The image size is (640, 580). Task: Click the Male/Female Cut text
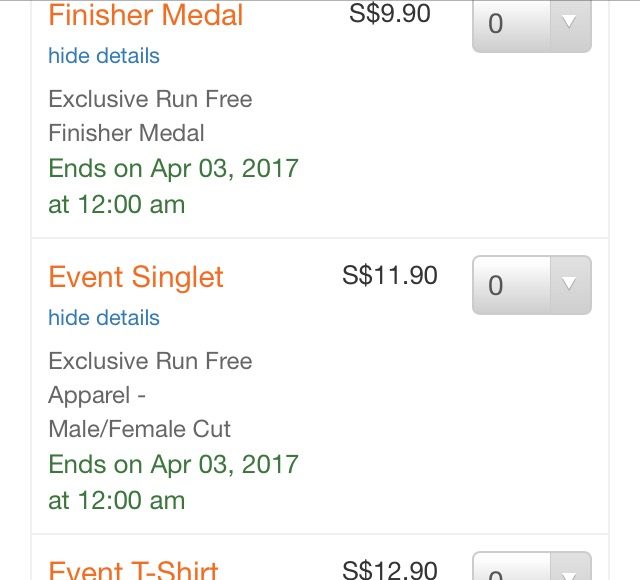[x=140, y=429]
